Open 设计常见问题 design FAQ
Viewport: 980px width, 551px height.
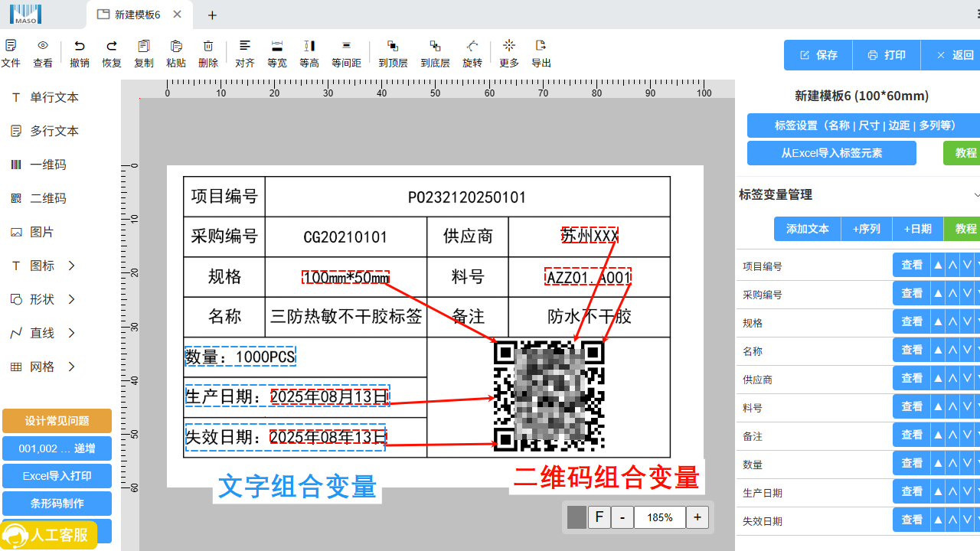(57, 421)
